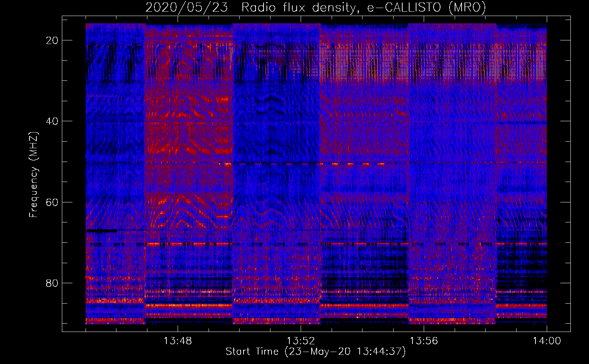Select the 'Frequency (MHZ)' y-axis label
The height and width of the screenshot is (364, 589).
point(33,175)
